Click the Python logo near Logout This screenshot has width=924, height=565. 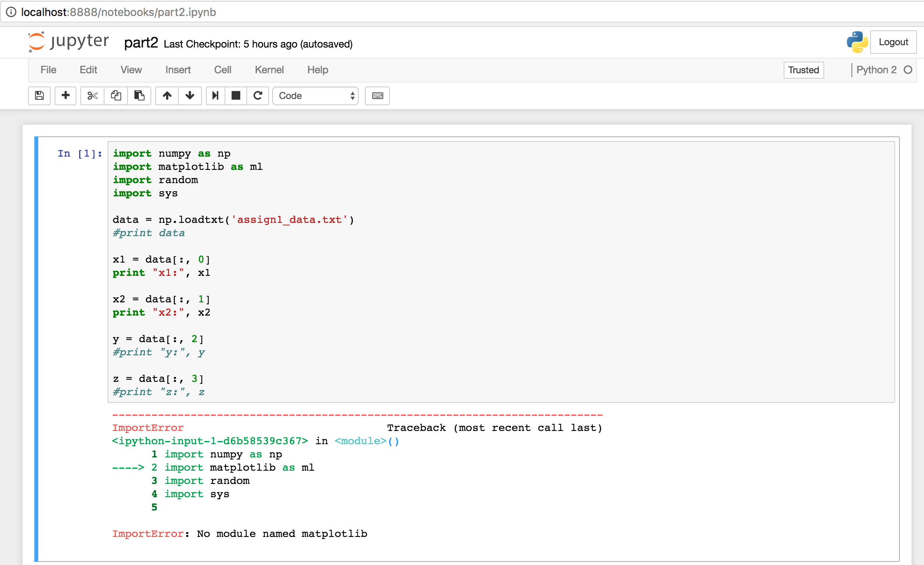[x=857, y=42]
